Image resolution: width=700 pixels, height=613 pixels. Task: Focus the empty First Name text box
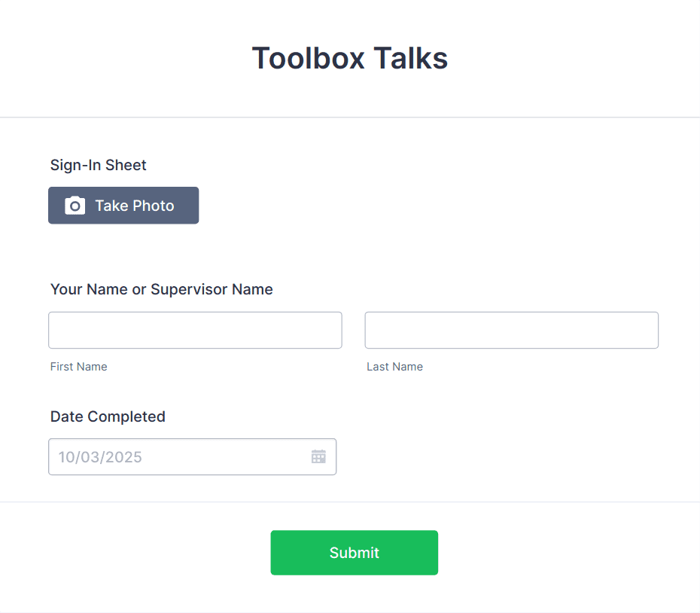(195, 330)
